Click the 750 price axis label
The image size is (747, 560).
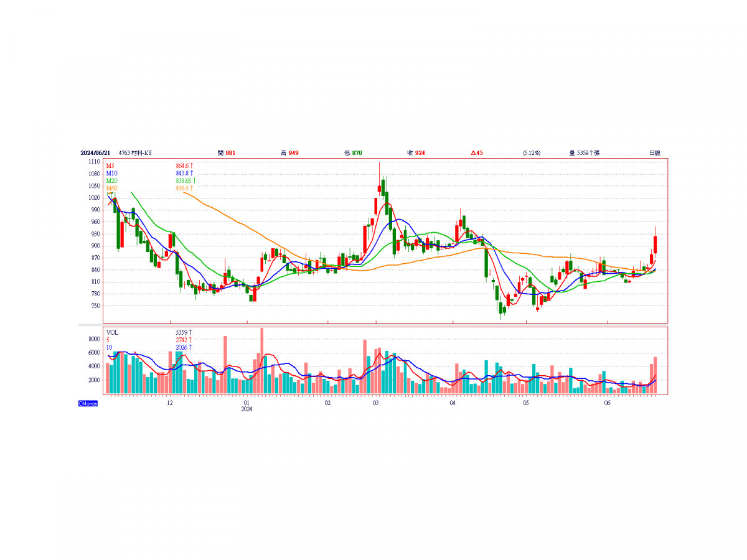tap(96, 306)
